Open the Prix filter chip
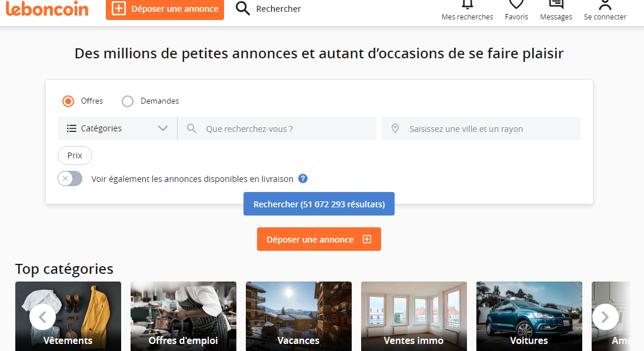 [x=75, y=155]
